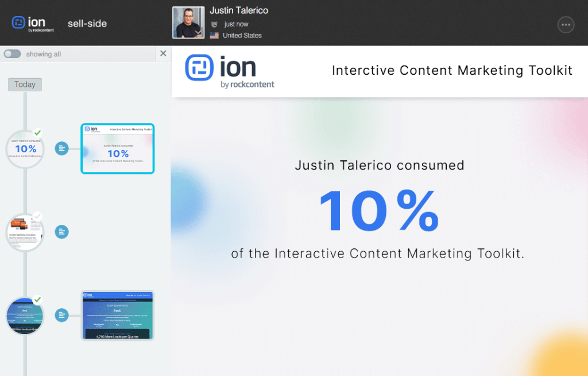Screen dimensions: 588x376
Task: Select the bottom blue results timeline node
Action: pos(25,316)
